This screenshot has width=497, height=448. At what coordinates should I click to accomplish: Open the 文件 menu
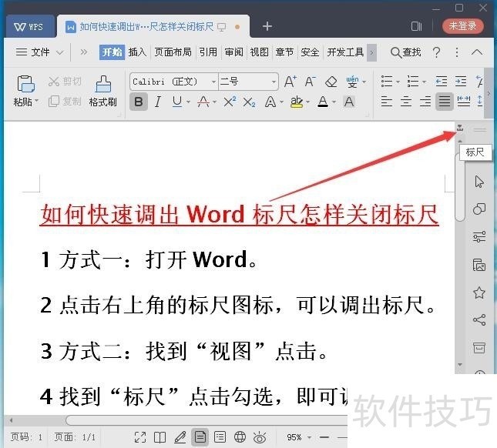tap(33, 52)
